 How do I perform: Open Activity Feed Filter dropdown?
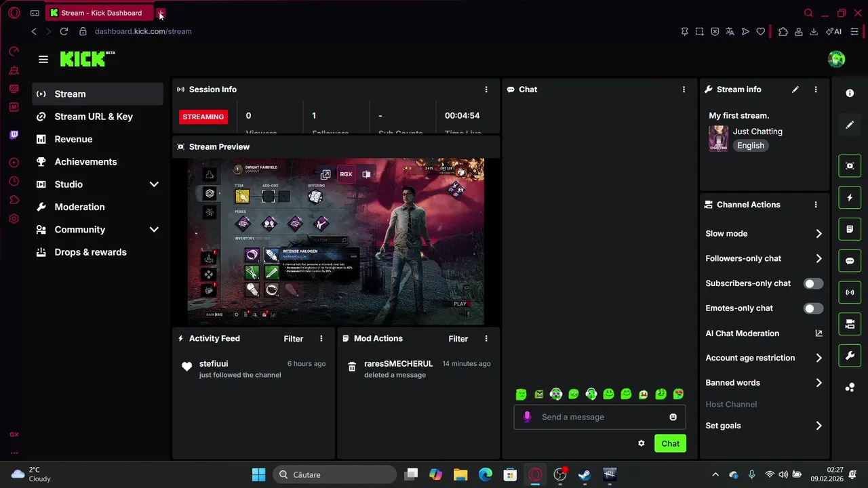pos(293,339)
